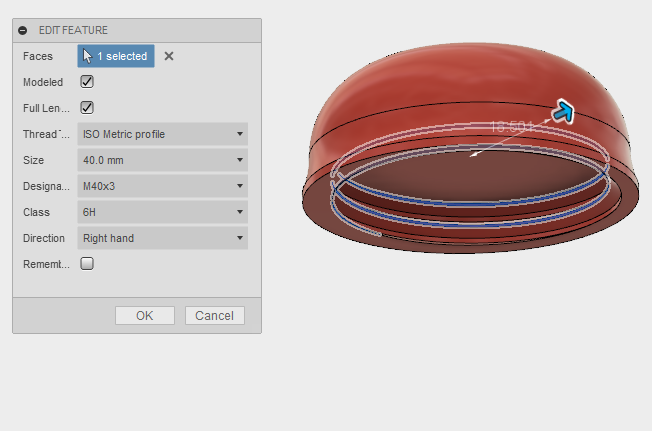Open the Size 40.0 mm dropdown
Screen dimensions: 652x431
(163, 160)
